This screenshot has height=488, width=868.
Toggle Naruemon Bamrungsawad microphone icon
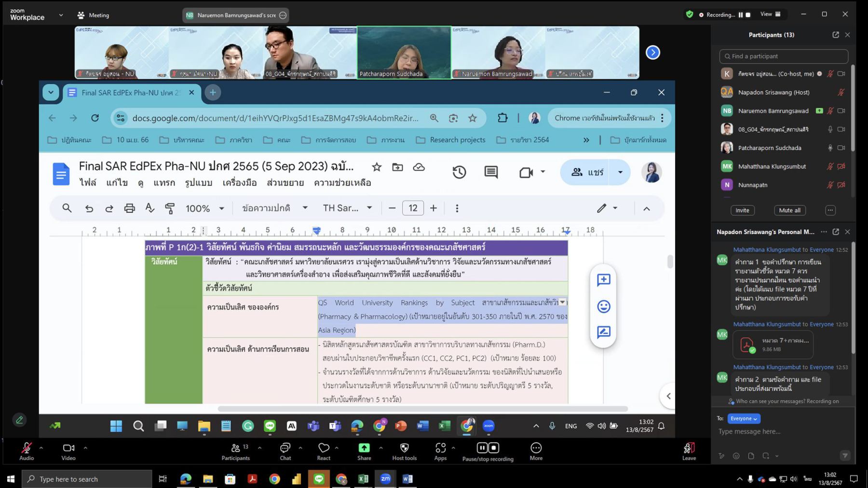830,111
